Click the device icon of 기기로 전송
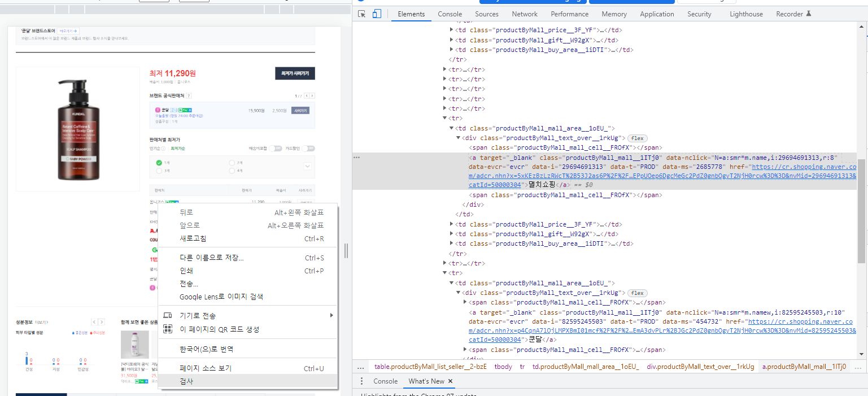The image size is (868, 396). coord(168,315)
